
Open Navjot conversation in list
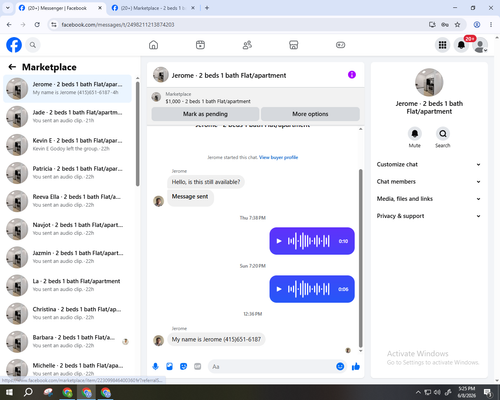[68, 229]
